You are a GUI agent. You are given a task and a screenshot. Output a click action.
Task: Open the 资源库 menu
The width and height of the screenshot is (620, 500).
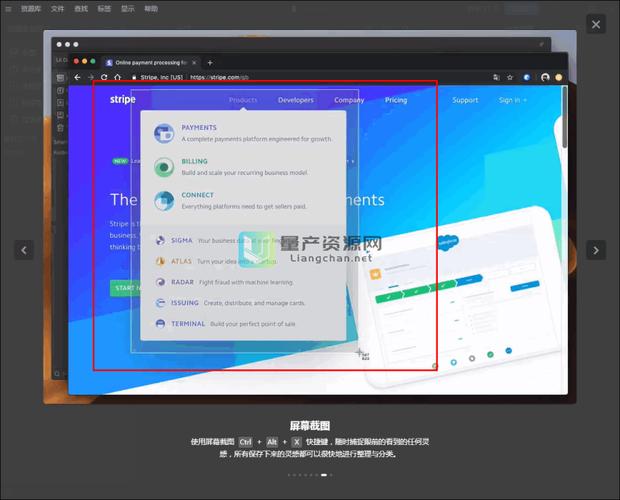click(31, 9)
